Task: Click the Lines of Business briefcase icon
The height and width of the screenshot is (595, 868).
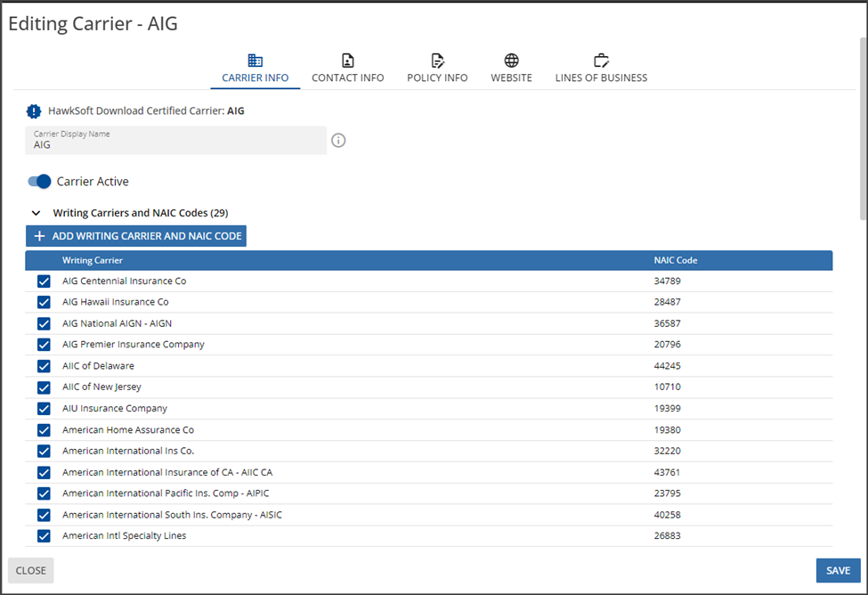Action: click(x=601, y=61)
